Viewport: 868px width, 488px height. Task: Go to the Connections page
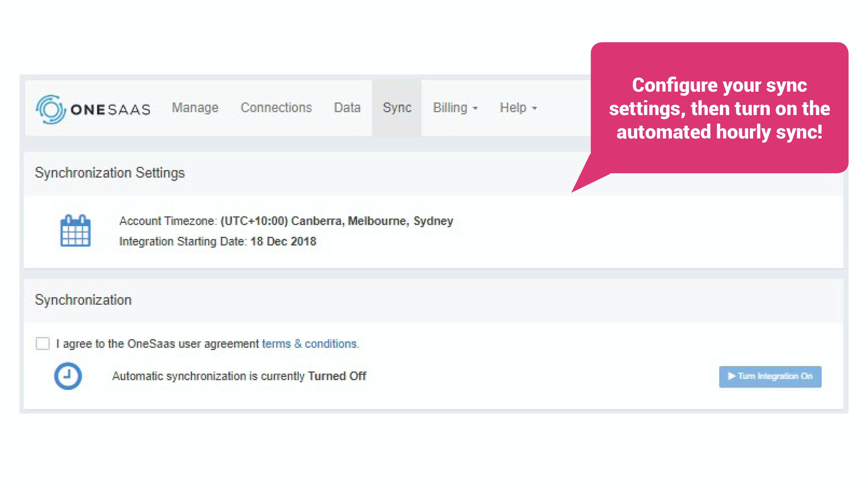tap(276, 108)
